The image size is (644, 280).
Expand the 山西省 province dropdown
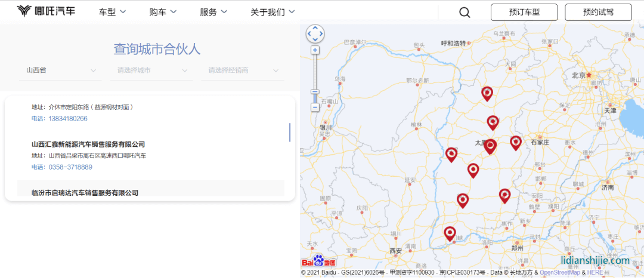coord(61,70)
